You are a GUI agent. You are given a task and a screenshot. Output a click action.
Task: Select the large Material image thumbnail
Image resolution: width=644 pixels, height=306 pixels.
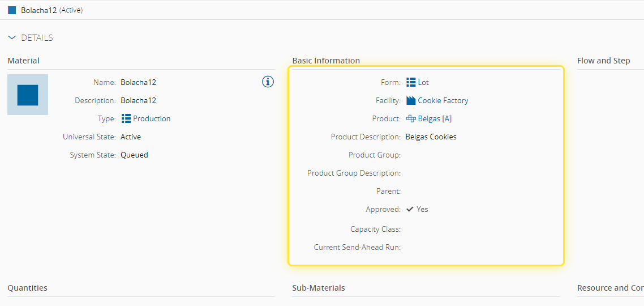pyautogui.click(x=28, y=95)
